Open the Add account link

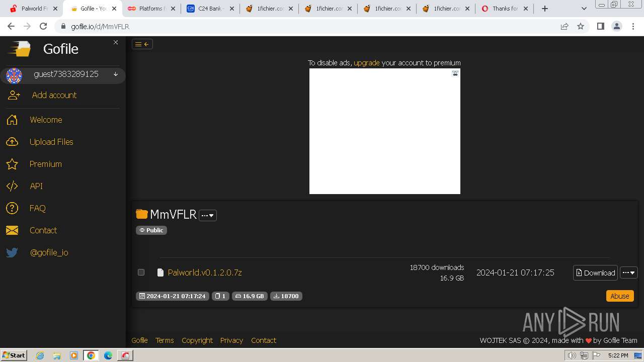point(54,95)
